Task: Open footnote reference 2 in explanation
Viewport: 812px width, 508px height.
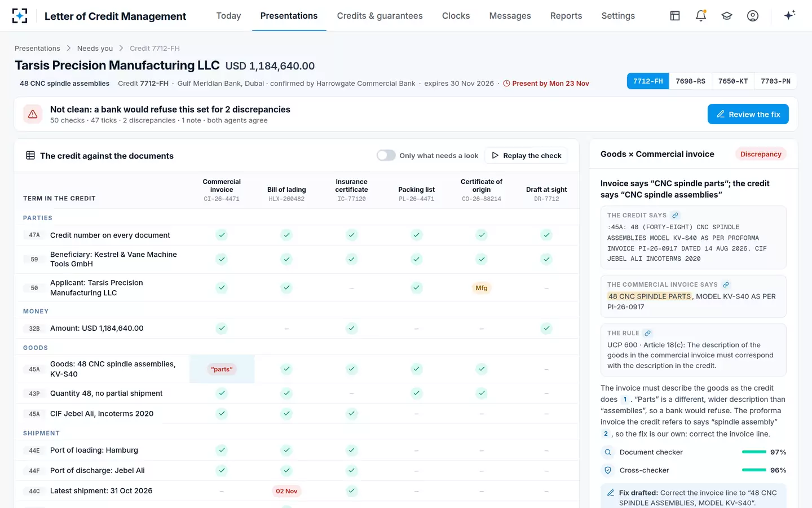Action: click(x=606, y=434)
